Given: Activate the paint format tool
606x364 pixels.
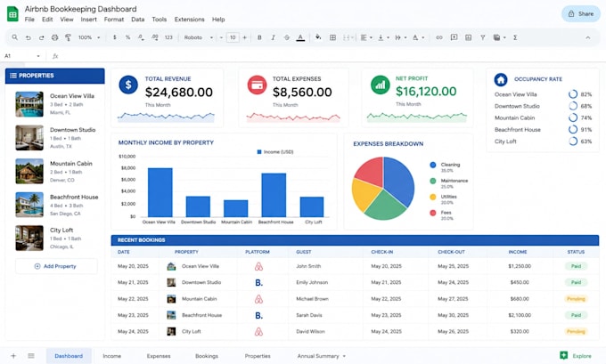Looking at the screenshot, I should pyautogui.click(x=68, y=37).
